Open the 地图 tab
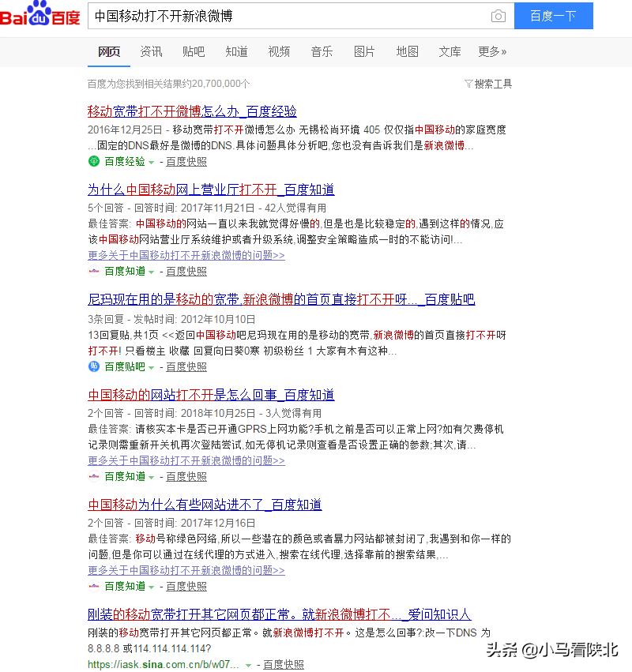 coord(407,52)
